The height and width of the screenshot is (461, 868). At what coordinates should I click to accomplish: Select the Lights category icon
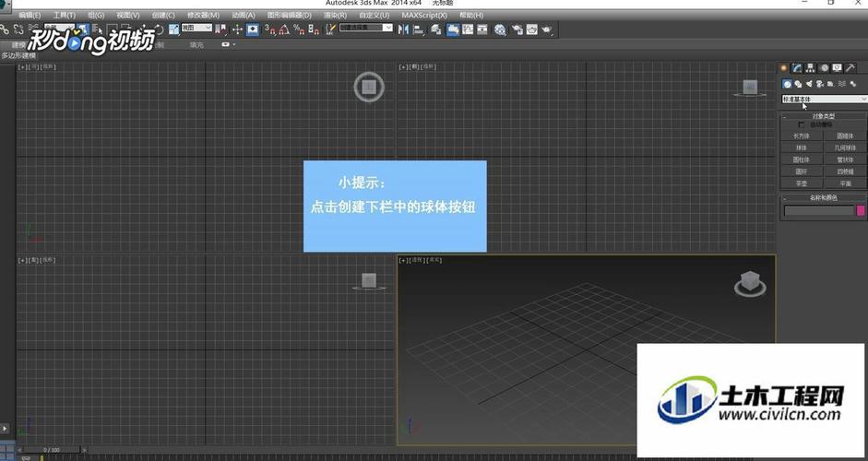click(x=808, y=84)
